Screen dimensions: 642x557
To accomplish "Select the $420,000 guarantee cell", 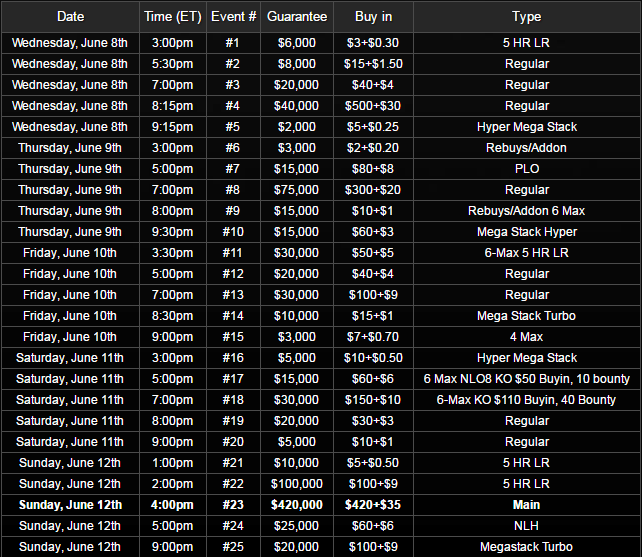I will click(295, 505).
